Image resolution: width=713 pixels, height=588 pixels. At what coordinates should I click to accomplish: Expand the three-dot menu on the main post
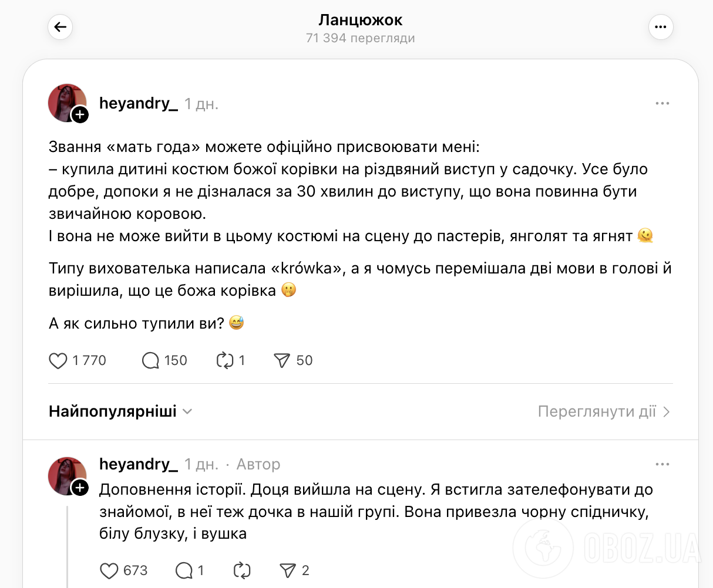coord(662,103)
